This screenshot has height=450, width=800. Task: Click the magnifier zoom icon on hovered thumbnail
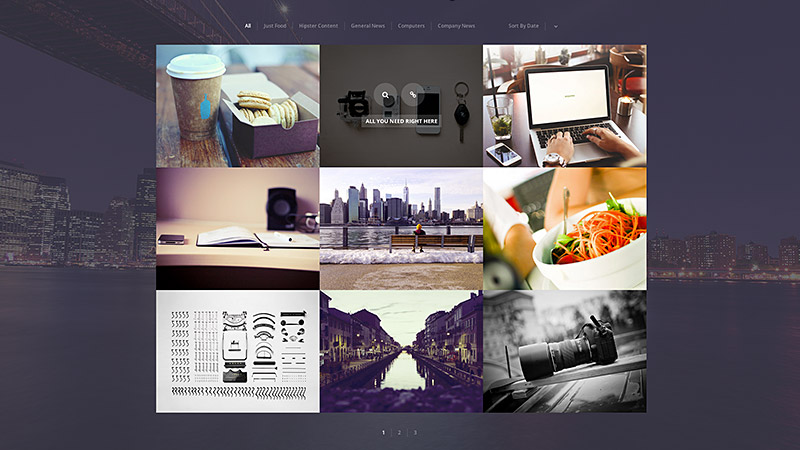tap(387, 96)
